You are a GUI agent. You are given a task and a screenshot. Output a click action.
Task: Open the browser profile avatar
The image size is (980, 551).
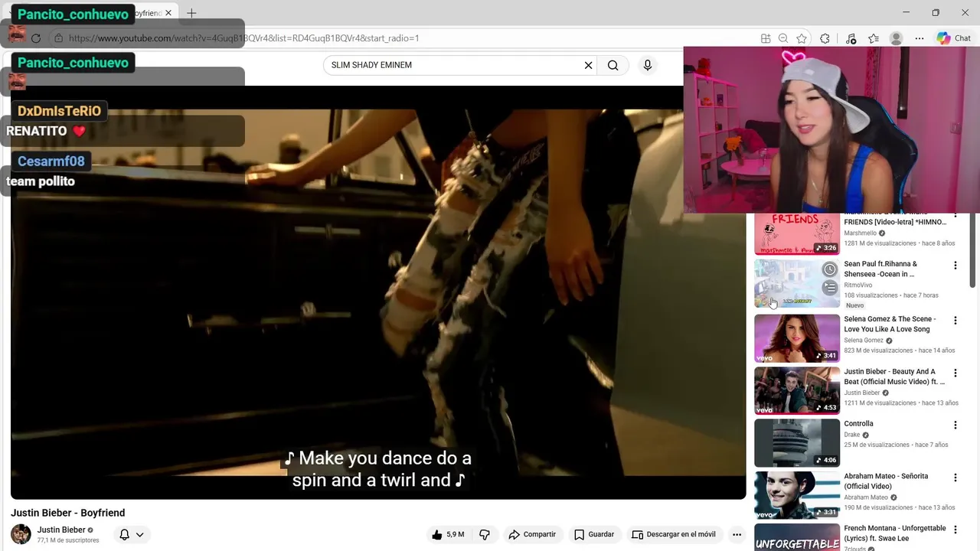click(x=897, y=38)
